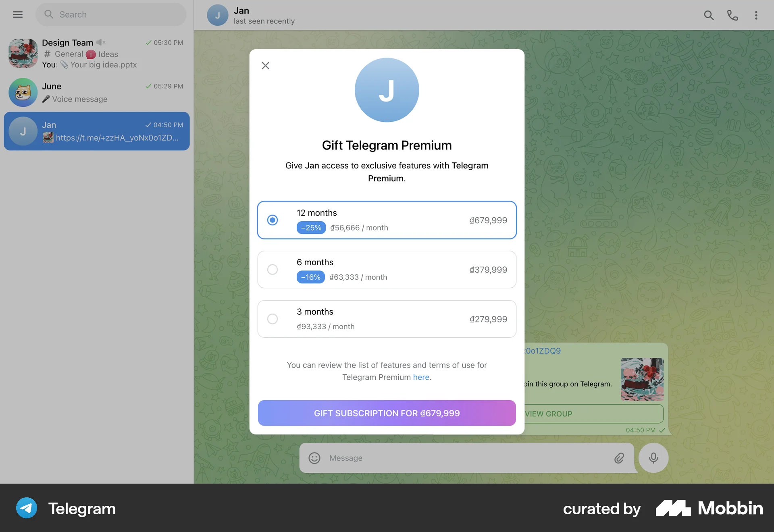774x532 pixels.
Task: Attach a file using the paperclip icon
Action: pos(619,458)
